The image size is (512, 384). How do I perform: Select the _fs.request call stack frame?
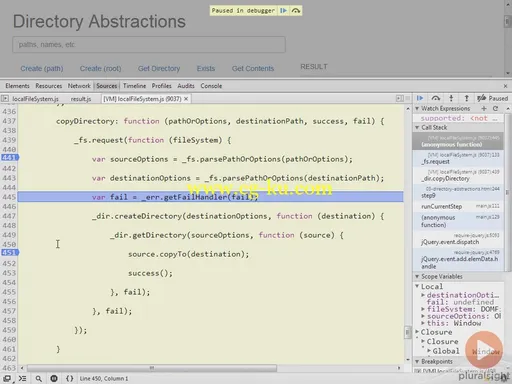pyautogui.click(x=458, y=158)
